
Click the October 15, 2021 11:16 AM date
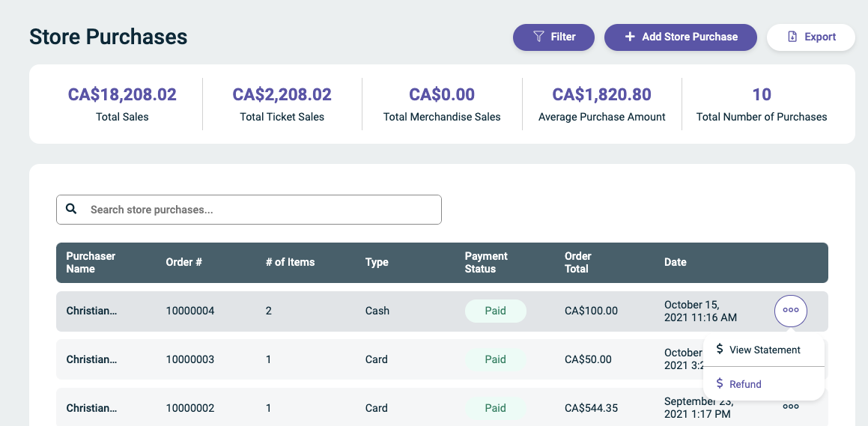pyautogui.click(x=700, y=311)
